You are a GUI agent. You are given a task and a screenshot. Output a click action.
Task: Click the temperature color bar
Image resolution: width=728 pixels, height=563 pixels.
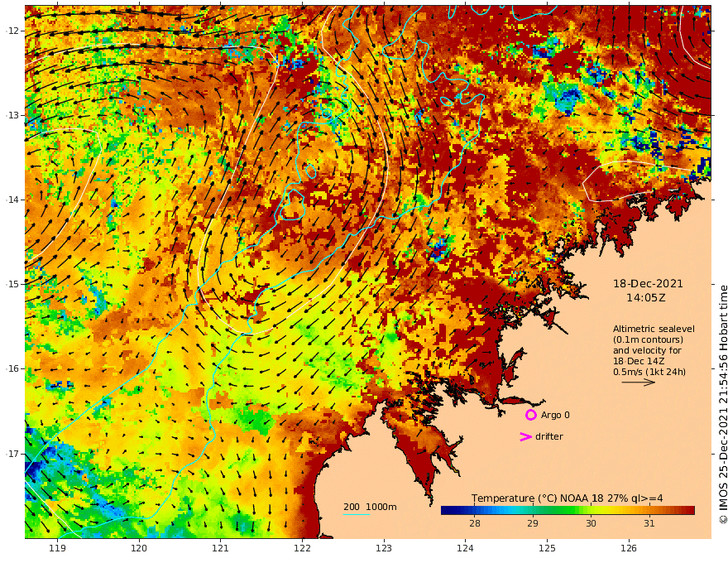click(568, 511)
